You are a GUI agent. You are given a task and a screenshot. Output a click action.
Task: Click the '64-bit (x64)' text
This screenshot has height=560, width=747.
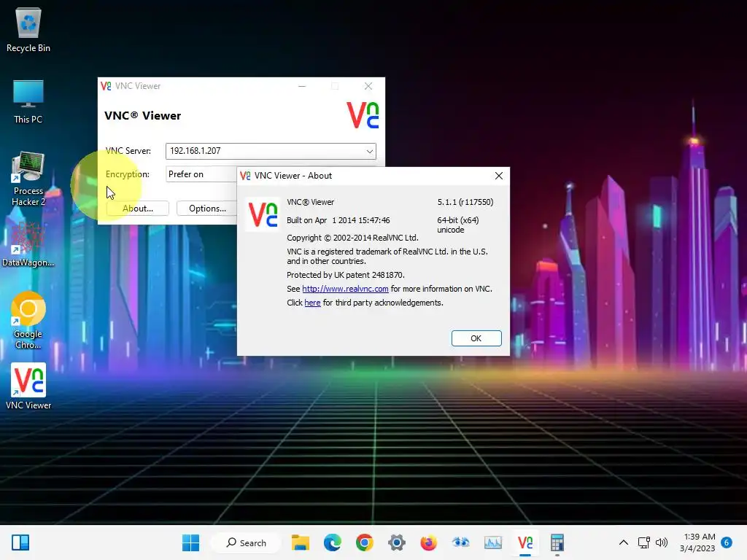coord(458,220)
